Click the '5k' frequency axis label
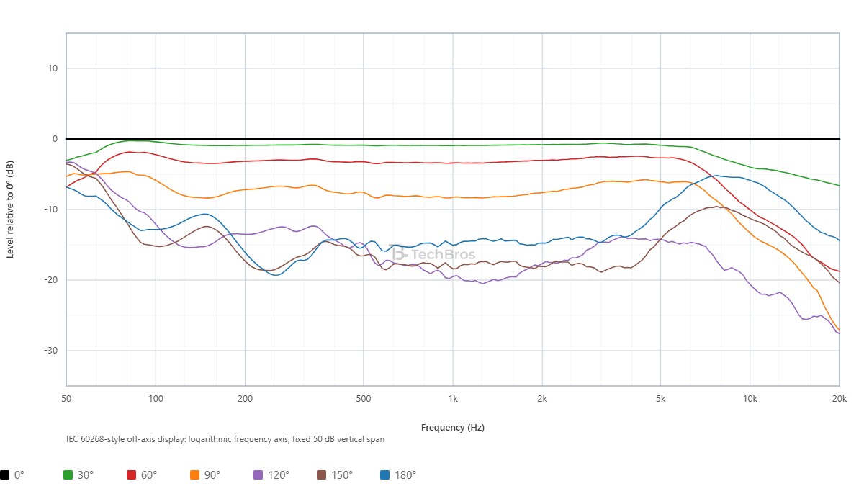 tap(660, 398)
